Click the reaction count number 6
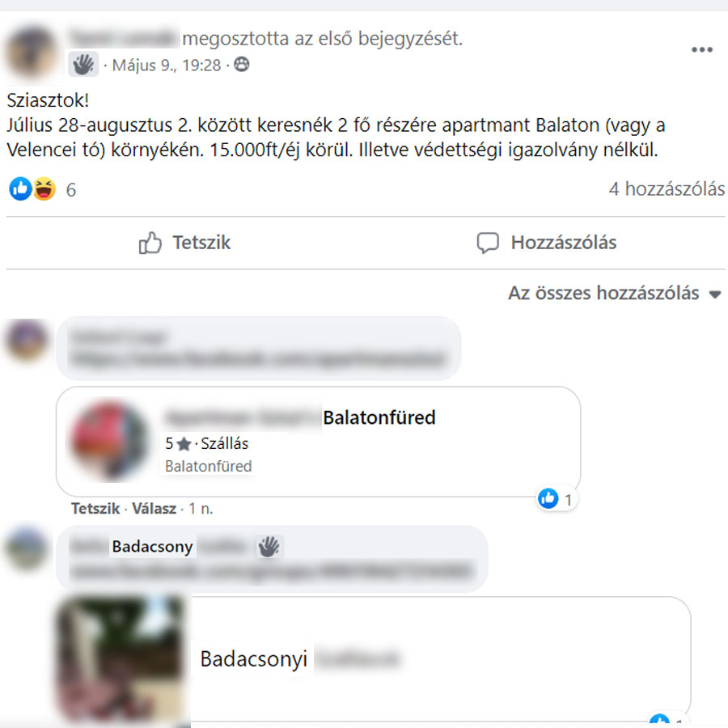Image resolution: width=728 pixels, height=728 pixels. [x=71, y=190]
